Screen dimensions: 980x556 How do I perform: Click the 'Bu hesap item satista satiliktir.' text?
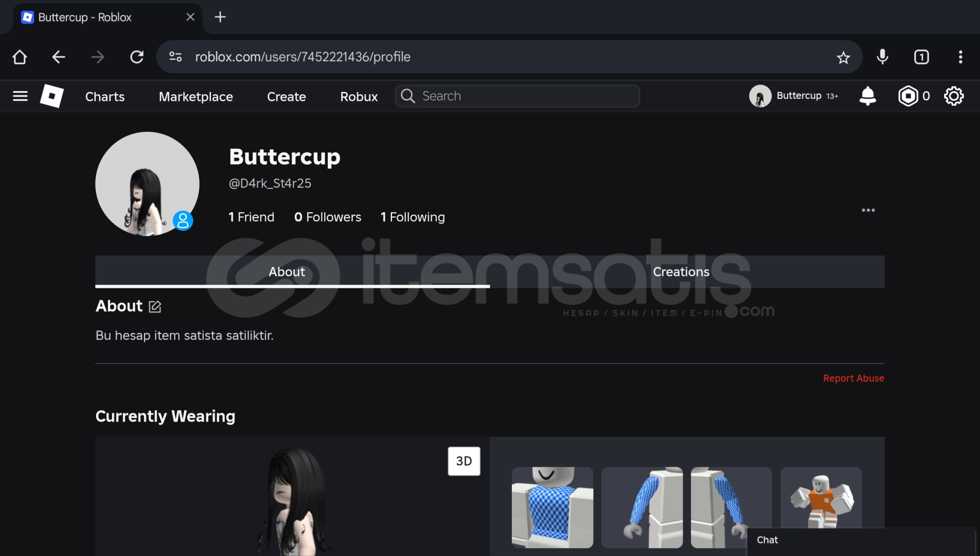pos(184,336)
